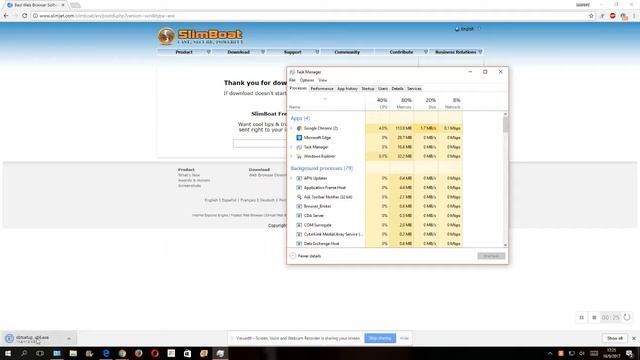Open the Download navigation item

[x=238, y=52]
